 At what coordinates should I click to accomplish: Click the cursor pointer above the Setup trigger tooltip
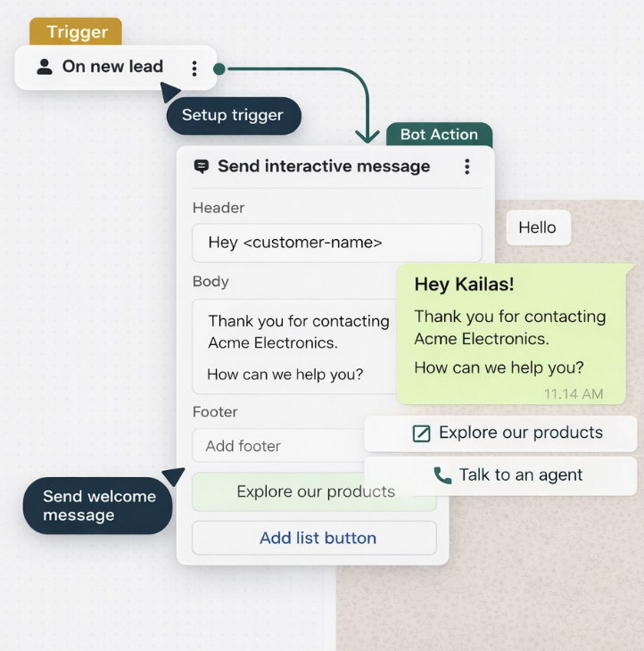click(x=171, y=91)
